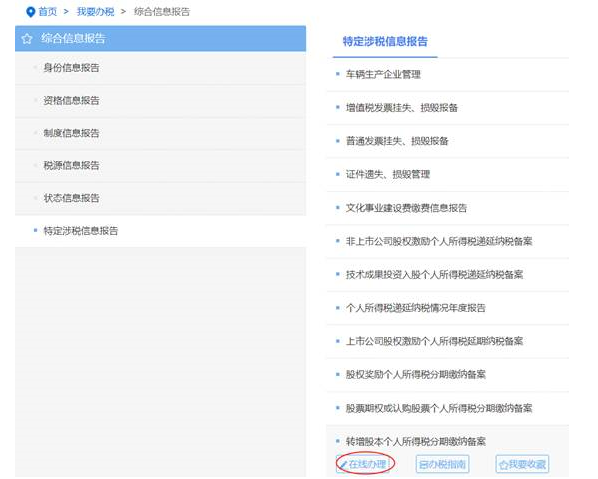Open 证件遗失、损毁管理 item
Viewport: 598px width, 479px height.
click(448, 175)
